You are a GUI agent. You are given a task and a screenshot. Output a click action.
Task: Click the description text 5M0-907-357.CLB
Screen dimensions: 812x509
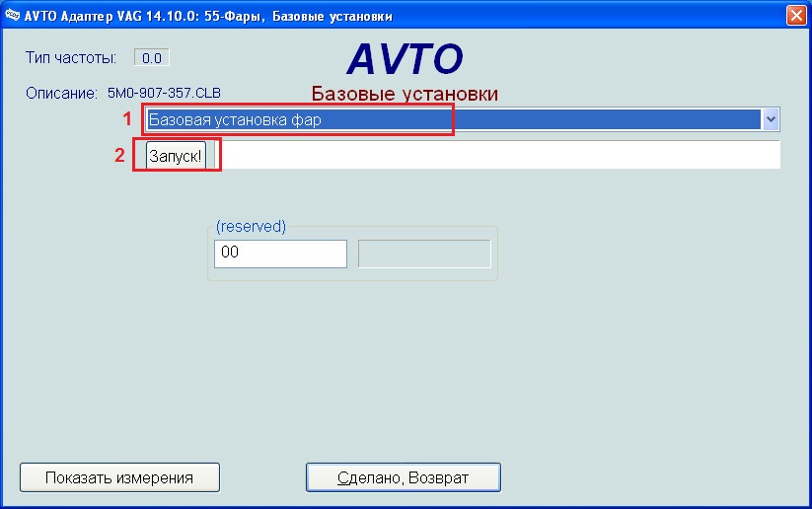pos(164,93)
